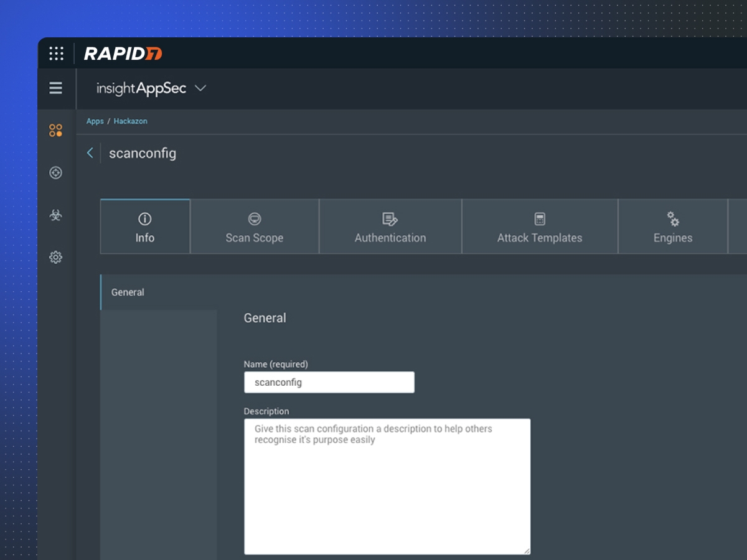Grab the Description text area resize handle
The width and height of the screenshot is (747, 560).
[x=527, y=550]
